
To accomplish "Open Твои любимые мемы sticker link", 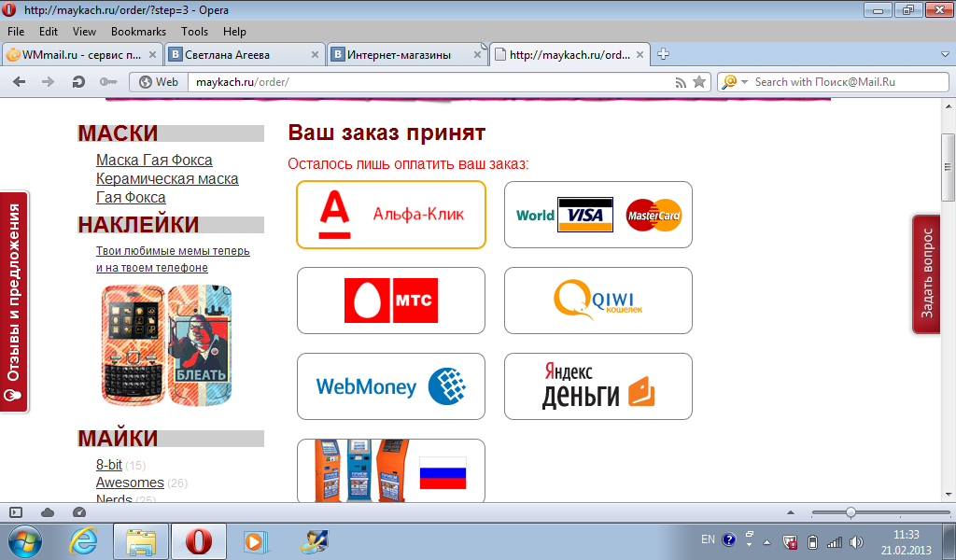I will (x=173, y=259).
